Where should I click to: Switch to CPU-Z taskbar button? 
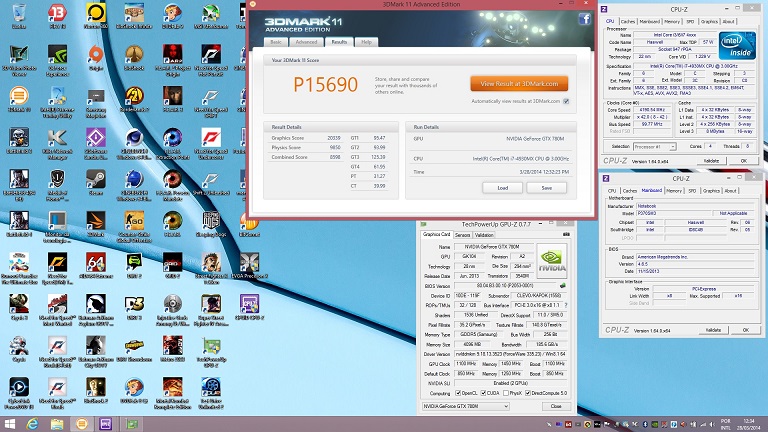click(x=106, y=424)
